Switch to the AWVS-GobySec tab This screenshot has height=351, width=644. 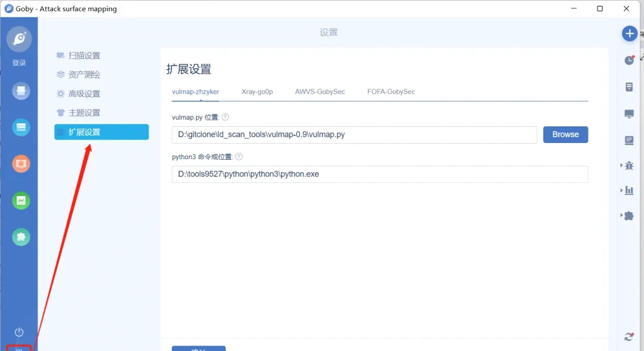click(320, 92)
